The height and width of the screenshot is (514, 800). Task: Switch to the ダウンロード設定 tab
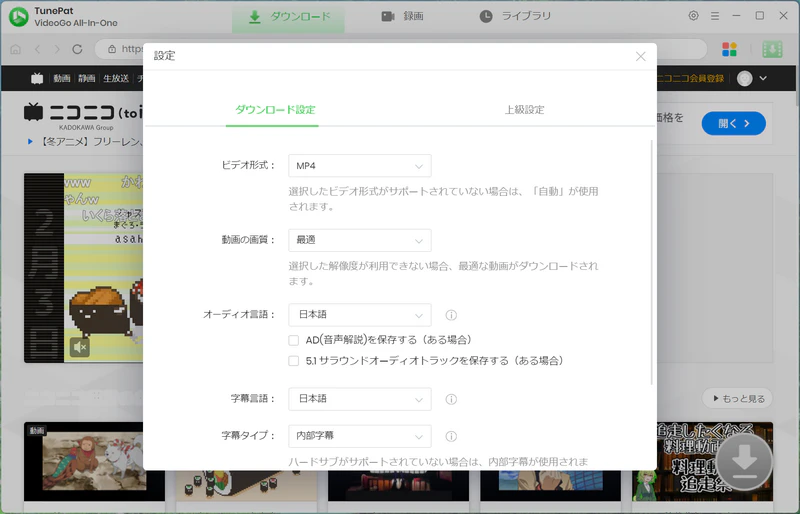(x=275, y=110)
